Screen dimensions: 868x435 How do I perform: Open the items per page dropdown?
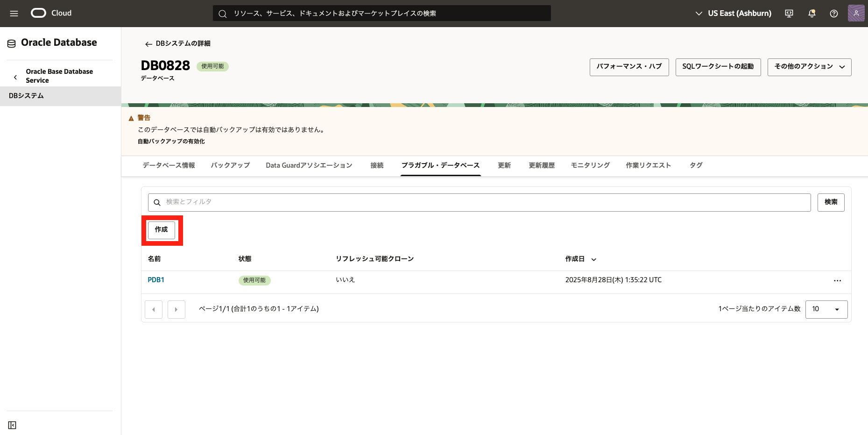(826, 309)
